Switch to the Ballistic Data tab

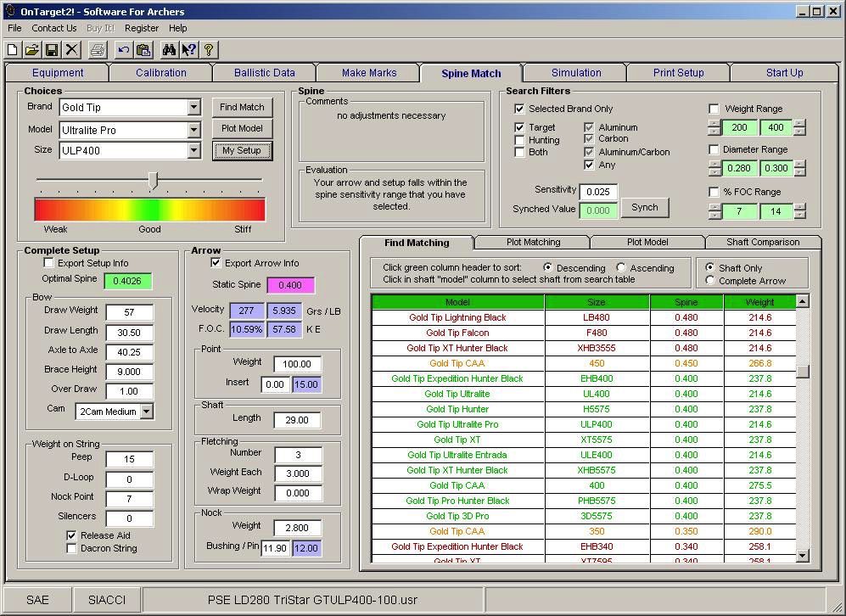click(264, 72)
